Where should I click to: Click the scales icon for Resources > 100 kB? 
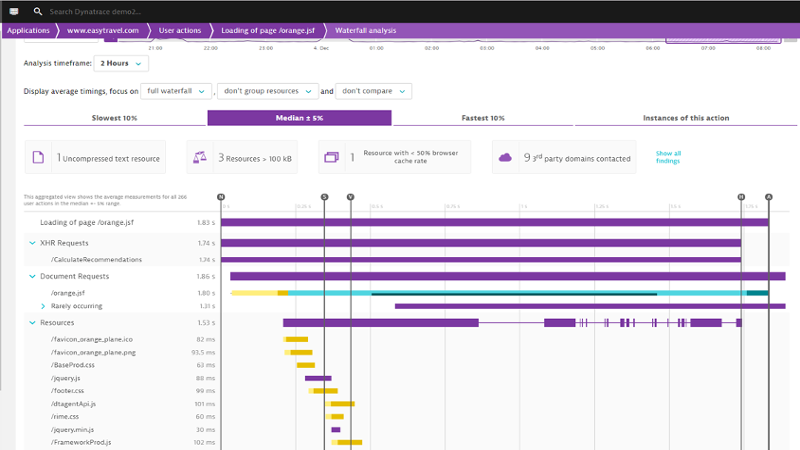[200, 157]
